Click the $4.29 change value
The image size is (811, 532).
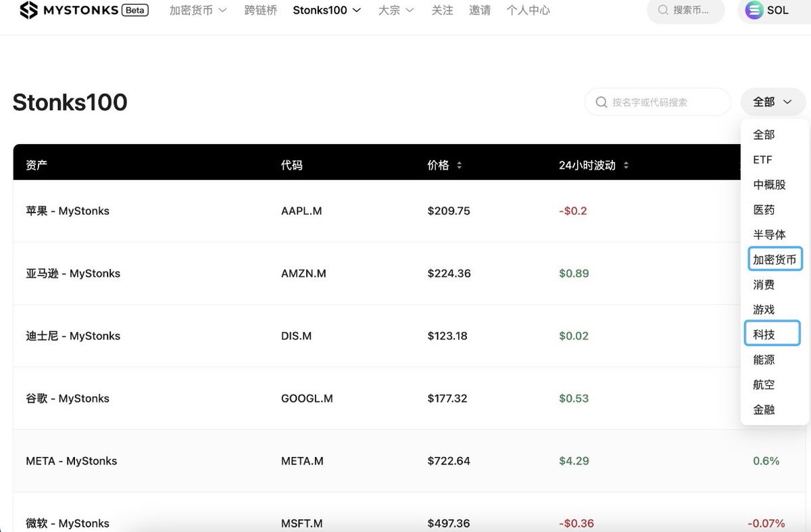point(574,461)
